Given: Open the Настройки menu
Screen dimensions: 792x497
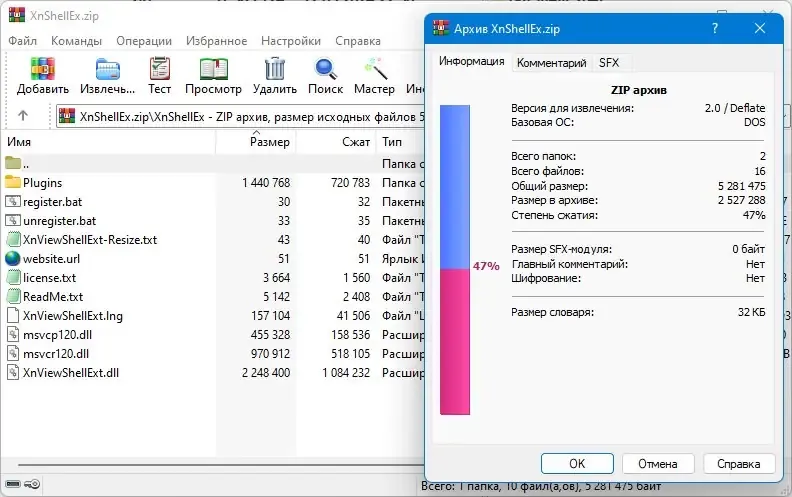Looking at the screenshot, I should tap(291, 41).
